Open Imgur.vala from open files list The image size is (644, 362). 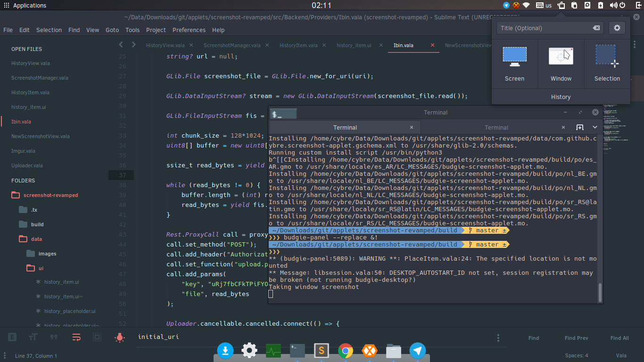click(x=24, y=151)
